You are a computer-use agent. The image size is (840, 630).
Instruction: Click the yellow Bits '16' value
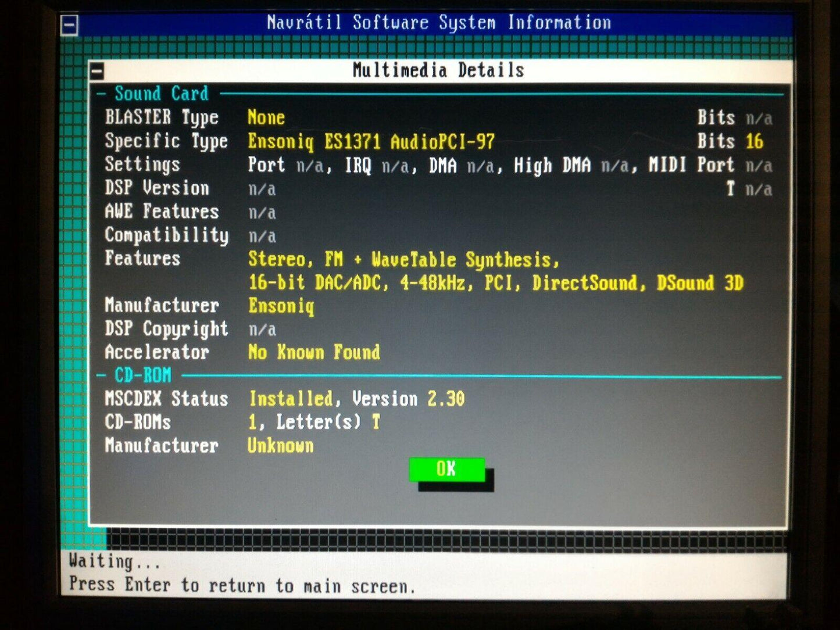754,141
